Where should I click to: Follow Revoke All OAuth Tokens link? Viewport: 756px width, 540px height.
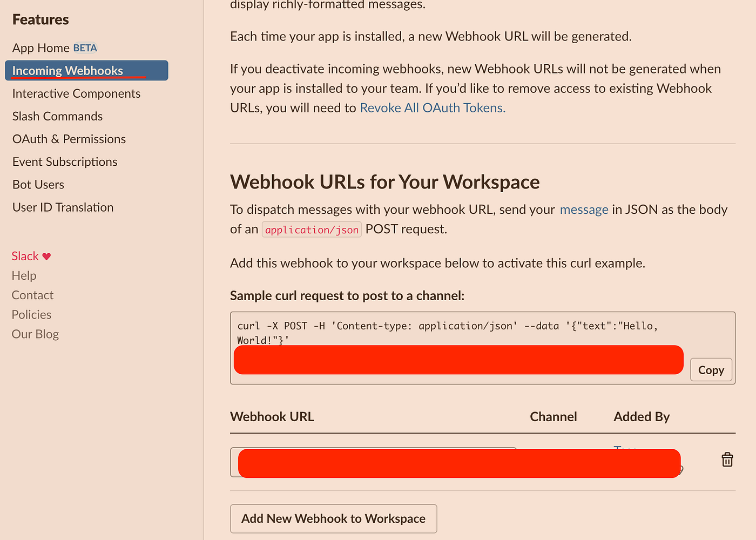coord(433,107)
